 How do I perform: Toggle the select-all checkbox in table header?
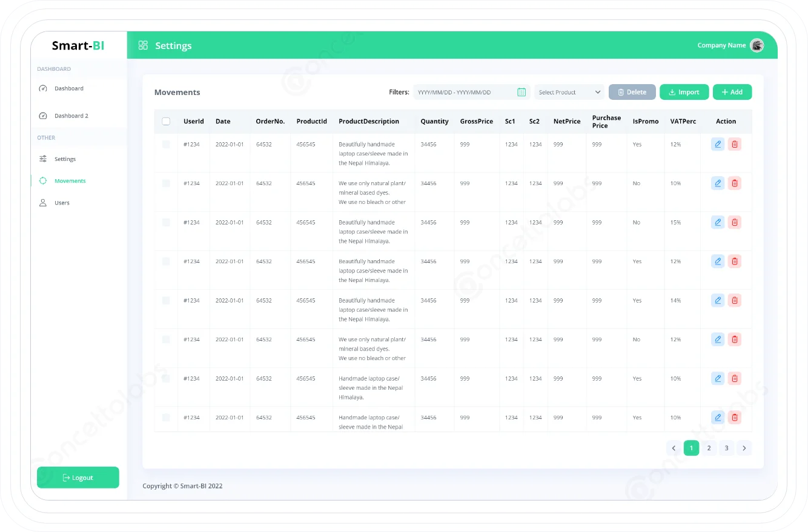tap(166, 121)
